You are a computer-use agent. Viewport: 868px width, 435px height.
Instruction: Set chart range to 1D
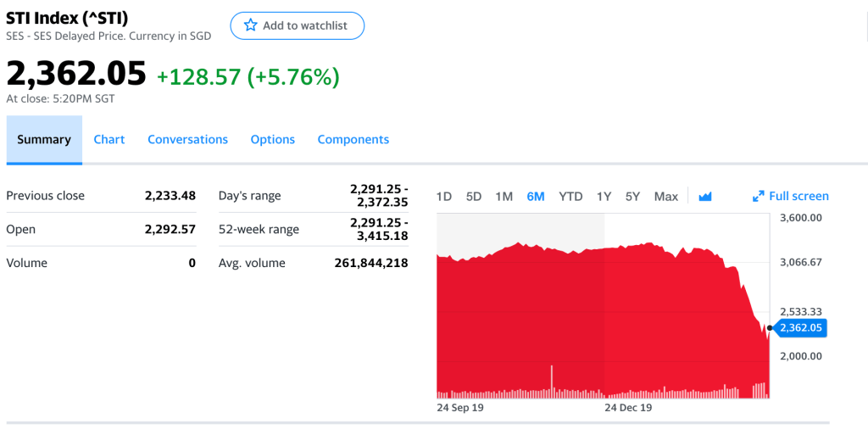[x=443, y=197]
